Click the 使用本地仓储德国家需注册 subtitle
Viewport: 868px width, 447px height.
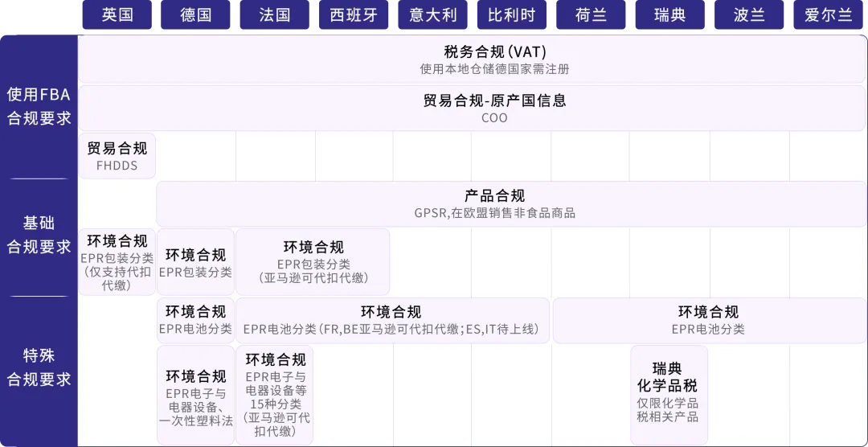pos(494,69)
